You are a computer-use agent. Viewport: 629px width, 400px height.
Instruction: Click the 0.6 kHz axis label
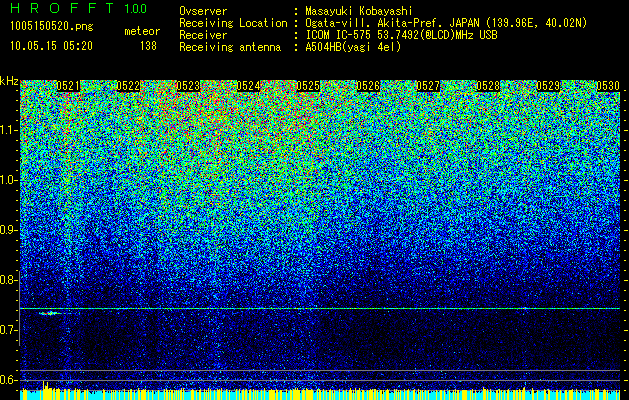(x=8, y=380)
